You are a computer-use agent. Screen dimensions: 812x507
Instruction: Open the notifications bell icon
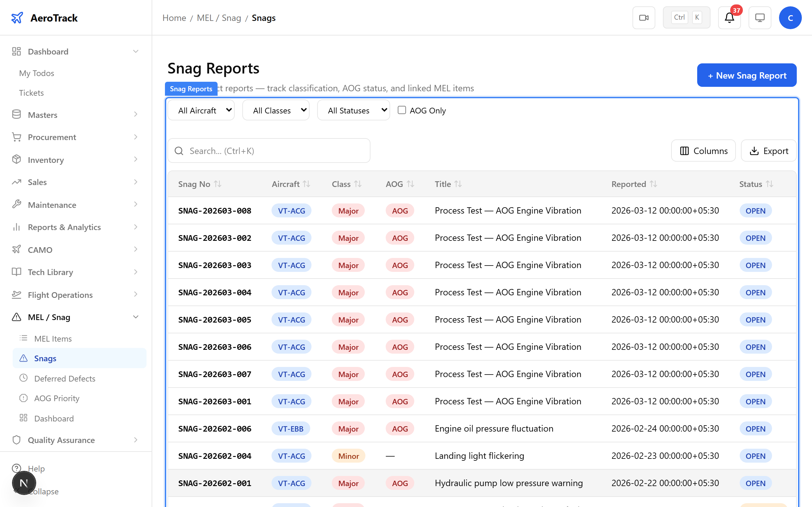(729, 17)
